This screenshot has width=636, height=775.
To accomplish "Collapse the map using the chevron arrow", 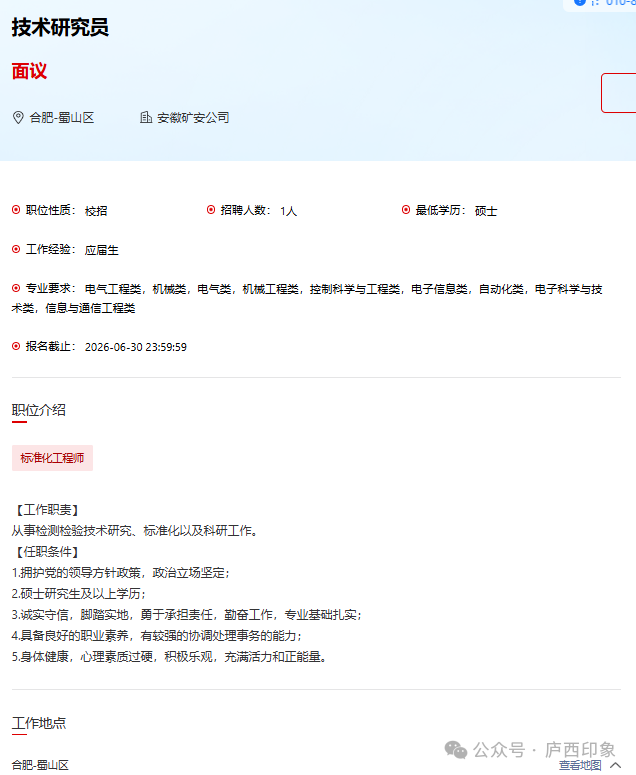I will coord(616,765).
